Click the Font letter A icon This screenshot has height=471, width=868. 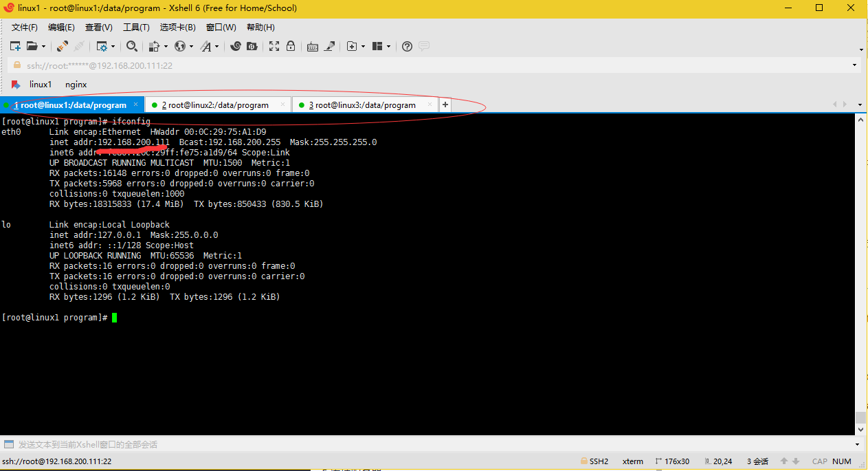pos(205,46)
